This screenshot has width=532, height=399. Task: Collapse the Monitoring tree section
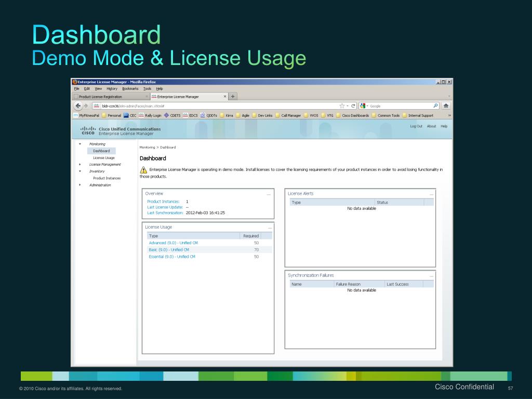pos(80,144)
